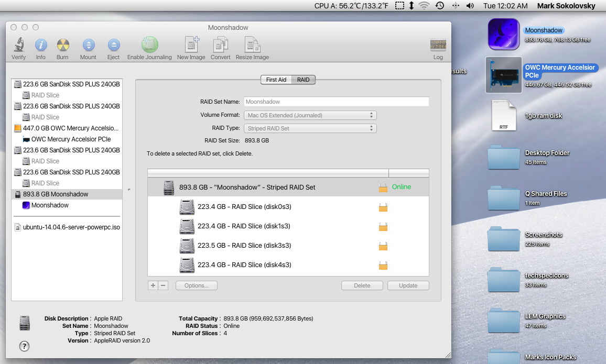
Task: Switch to the First Aid tab
Action: 276,80
